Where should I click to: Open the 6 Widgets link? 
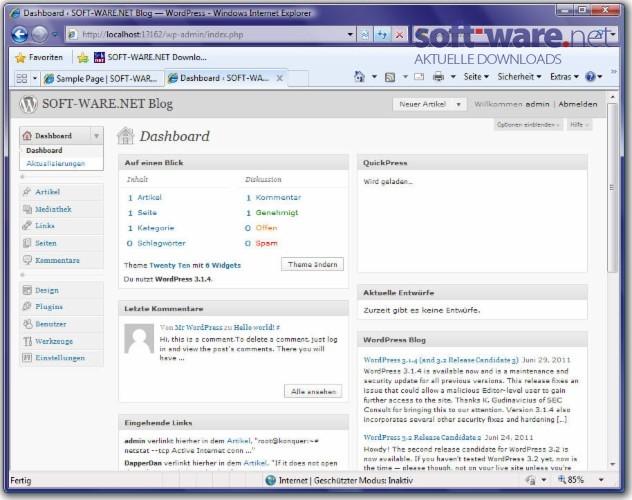point(223,266)
